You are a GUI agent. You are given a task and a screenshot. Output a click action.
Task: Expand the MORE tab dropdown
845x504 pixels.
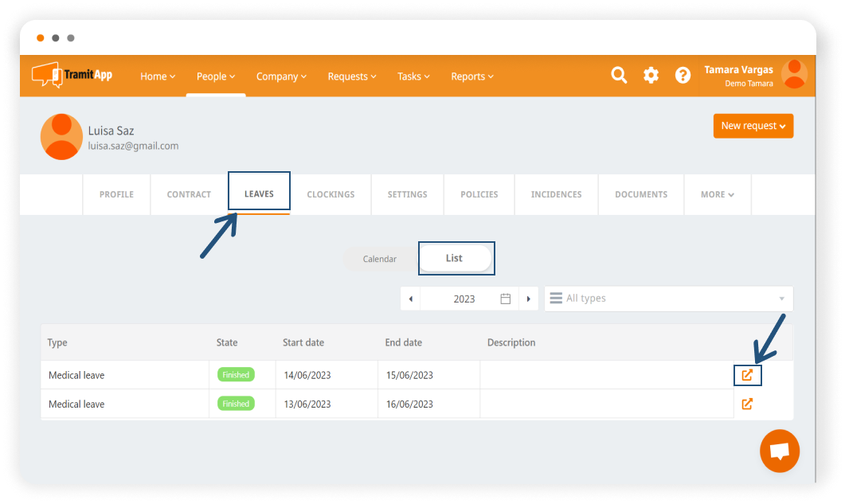click(717, 194)
